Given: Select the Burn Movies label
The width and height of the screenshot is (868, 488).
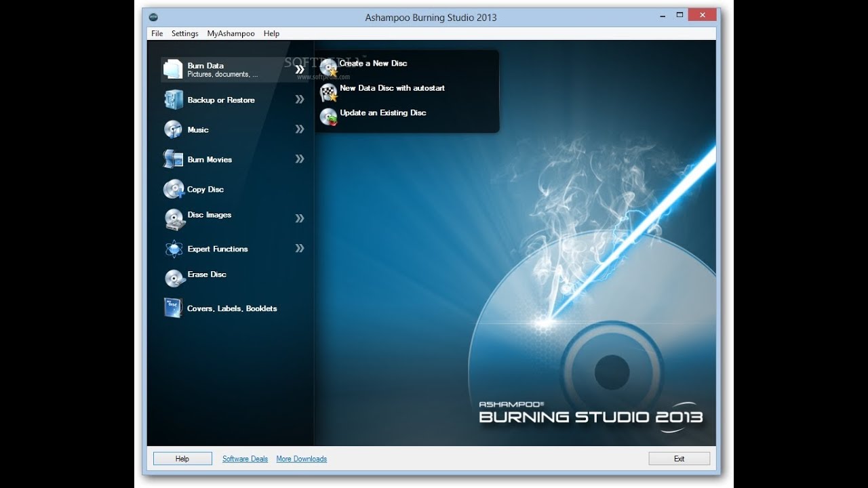Looking at the screenshot, I should click(210, 160).
